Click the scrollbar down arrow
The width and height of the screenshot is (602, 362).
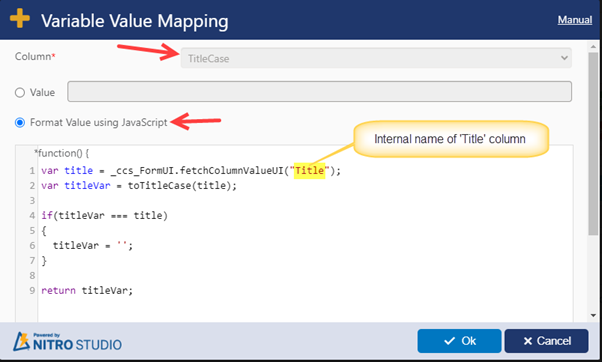pyautogui.click(x=593, y=316)
